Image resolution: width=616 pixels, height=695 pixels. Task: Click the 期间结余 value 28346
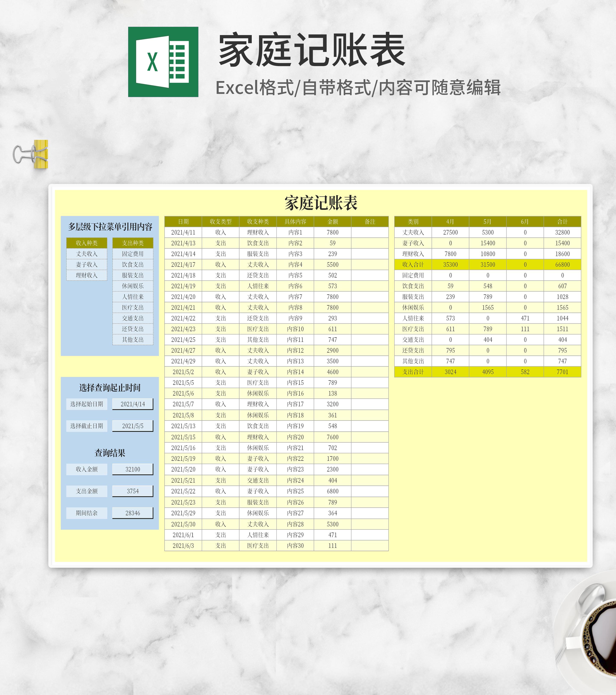pyautogui.click(x=133, y=513)
